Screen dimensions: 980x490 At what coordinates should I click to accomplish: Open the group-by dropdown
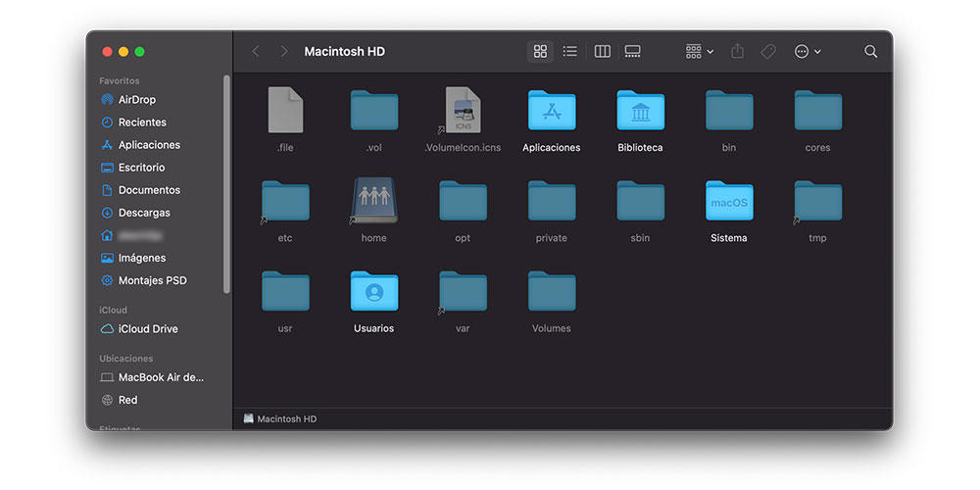click(x=699, y=51)
